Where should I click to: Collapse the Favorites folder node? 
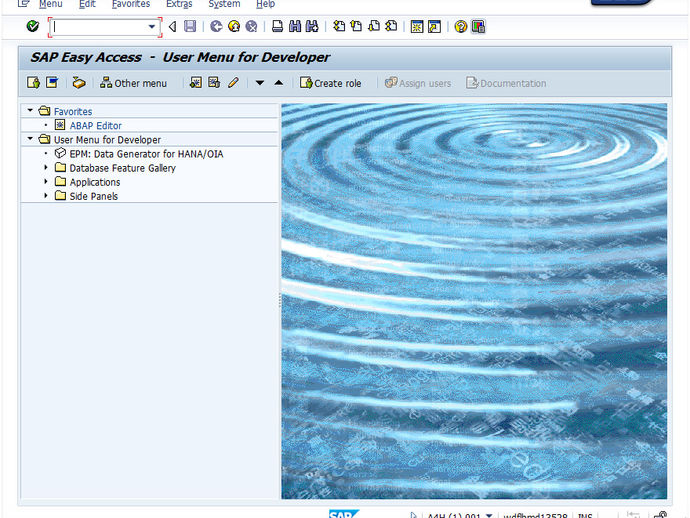30,110
